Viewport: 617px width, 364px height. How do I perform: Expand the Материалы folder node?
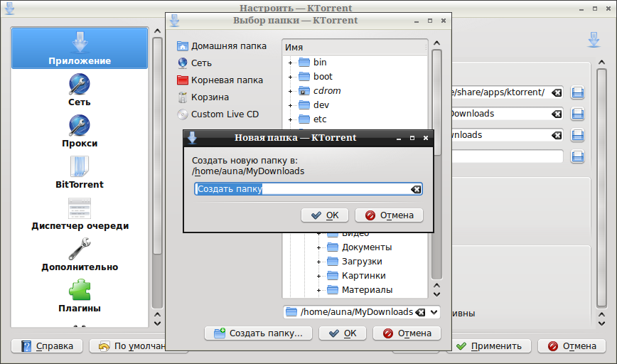tap(318, 290)
